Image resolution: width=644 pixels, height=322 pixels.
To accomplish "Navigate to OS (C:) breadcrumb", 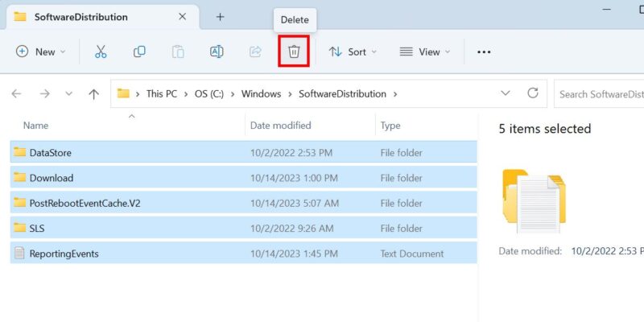I will coord(209,93).
